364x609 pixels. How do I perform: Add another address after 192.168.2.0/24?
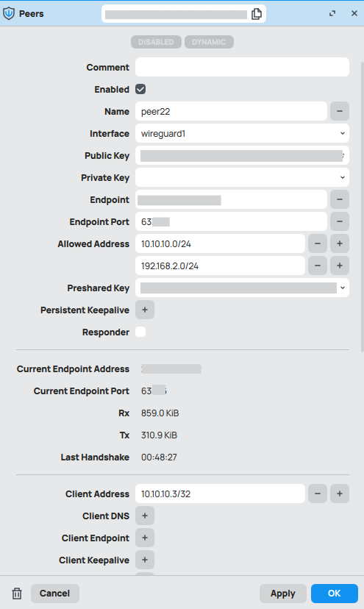coord(340,266)
